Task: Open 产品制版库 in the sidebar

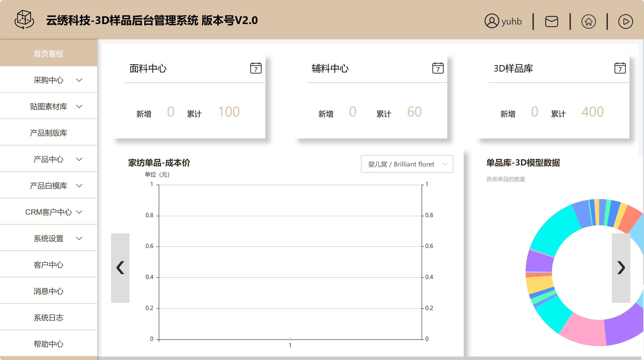Action: (x=49, y=133)
